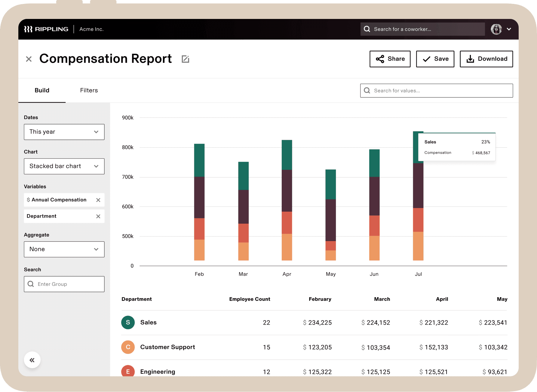Screen dimensions: 537x392
Task: Click the Rippling logo icon
Action: (28, 29)
